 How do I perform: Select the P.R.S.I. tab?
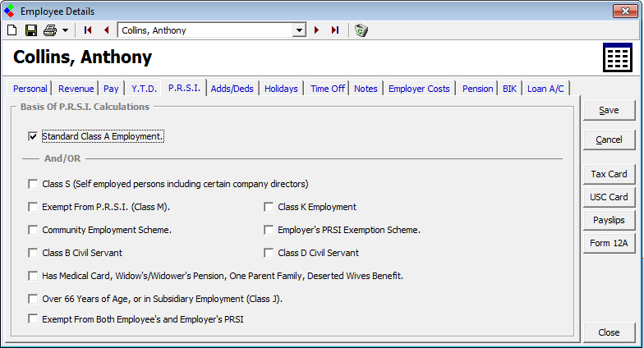[184, 88]
